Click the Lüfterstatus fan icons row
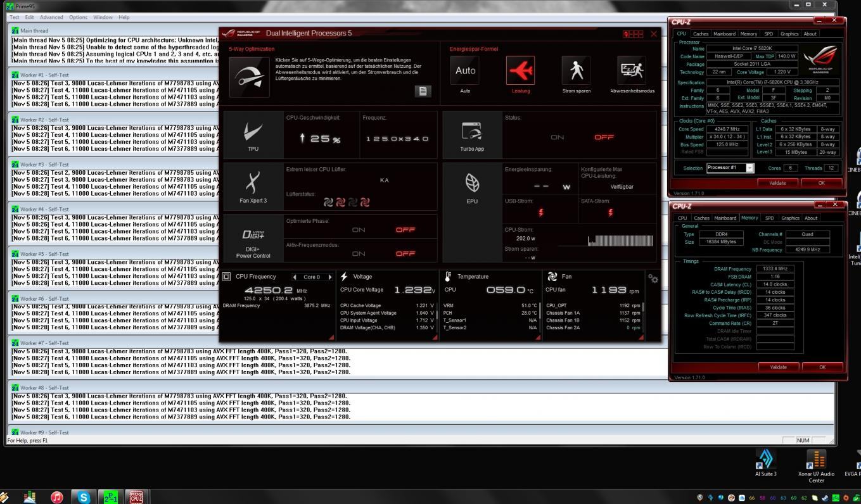 (x=347, y=202)
